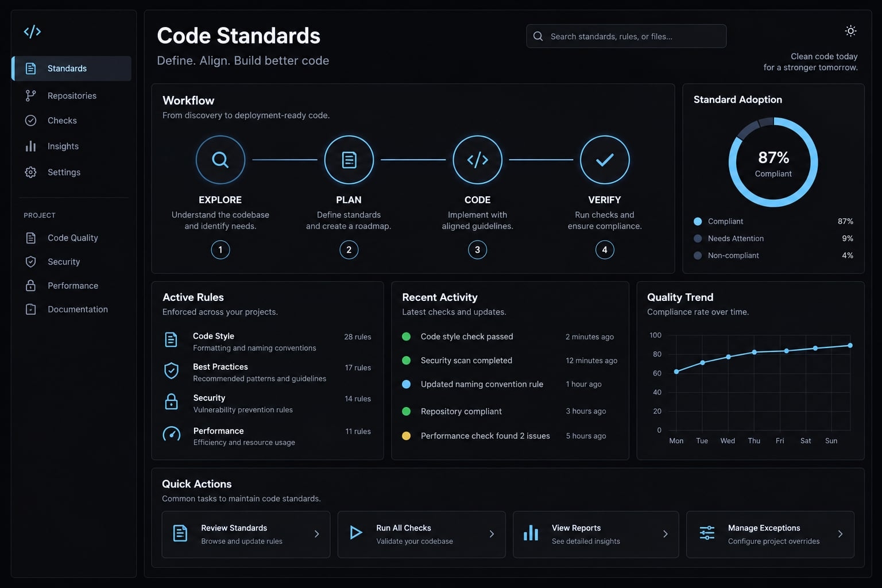Click the Performance gauge icon in Active Rules
The image size is (882, 588).
171,434
